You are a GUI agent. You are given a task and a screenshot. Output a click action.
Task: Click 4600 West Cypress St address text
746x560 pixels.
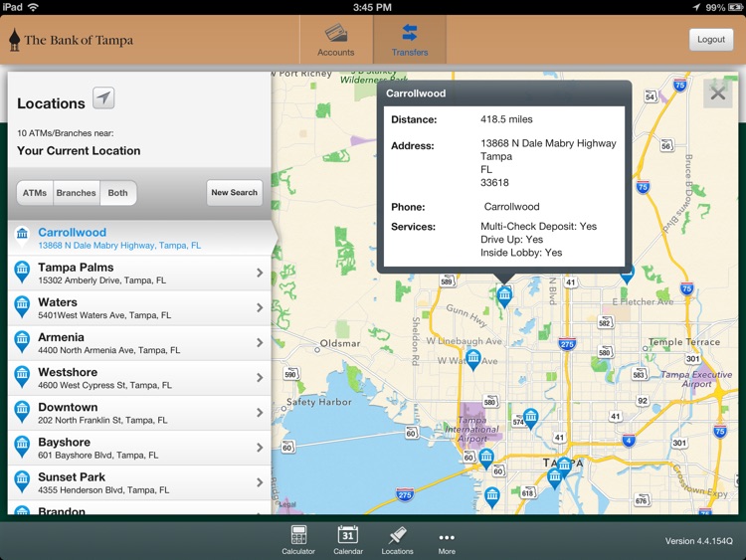tap(104, 385)
